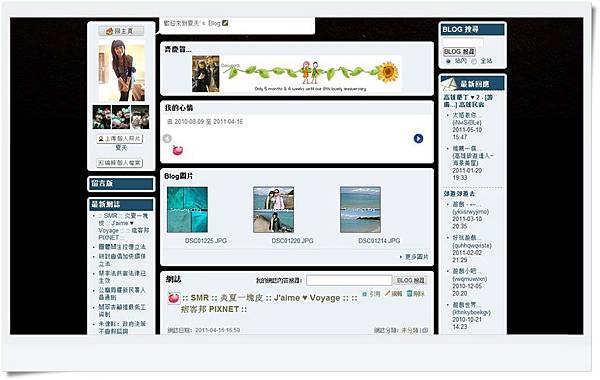Click the BLOG 搜尋 sidebar text field
600x380 pixels.
tap(463, 42)
